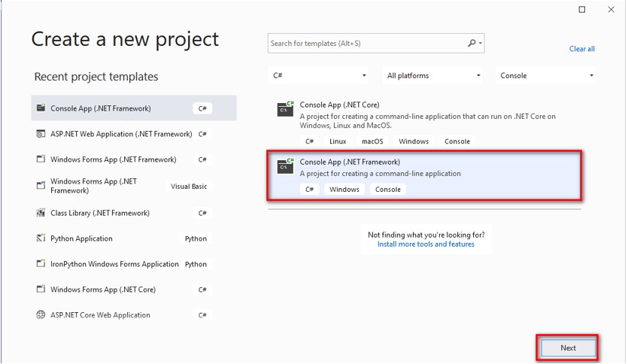Click the search magnifier icon
628x364 pixels.
472,43
